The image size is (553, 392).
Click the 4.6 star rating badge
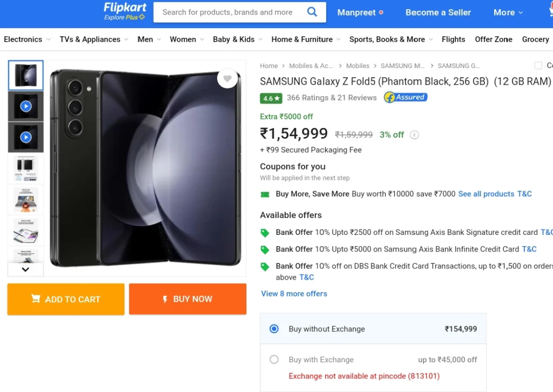[271, 98]
